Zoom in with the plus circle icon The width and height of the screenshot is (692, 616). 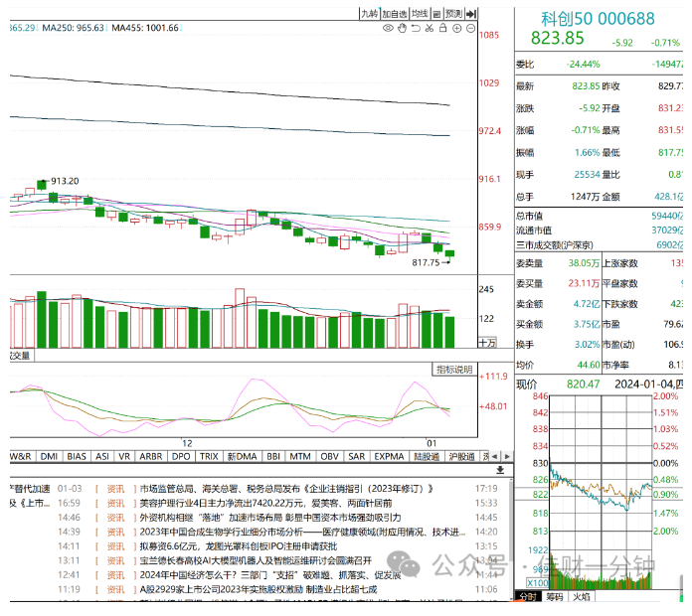click(x=457, y=28)
